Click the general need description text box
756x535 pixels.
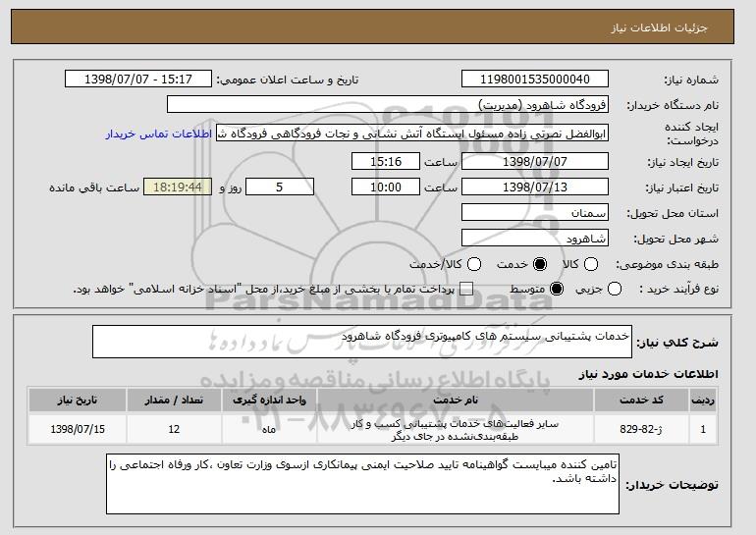(362, 342)
